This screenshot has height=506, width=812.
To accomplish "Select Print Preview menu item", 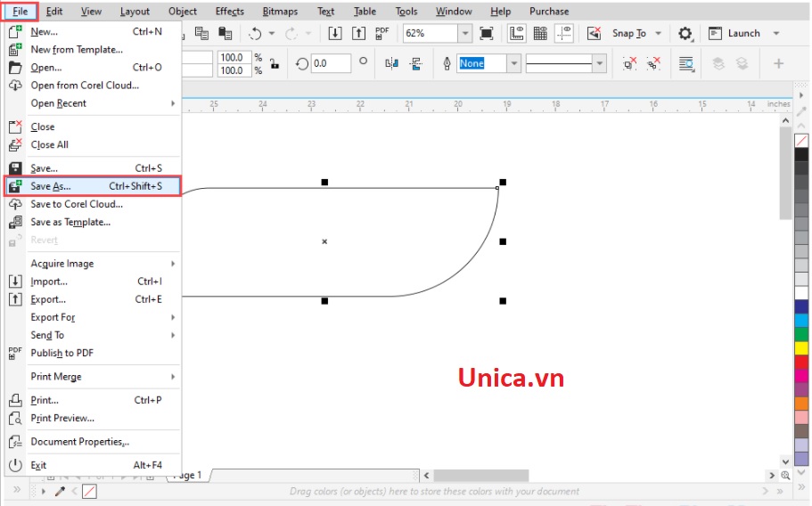I will coord(93,418).
